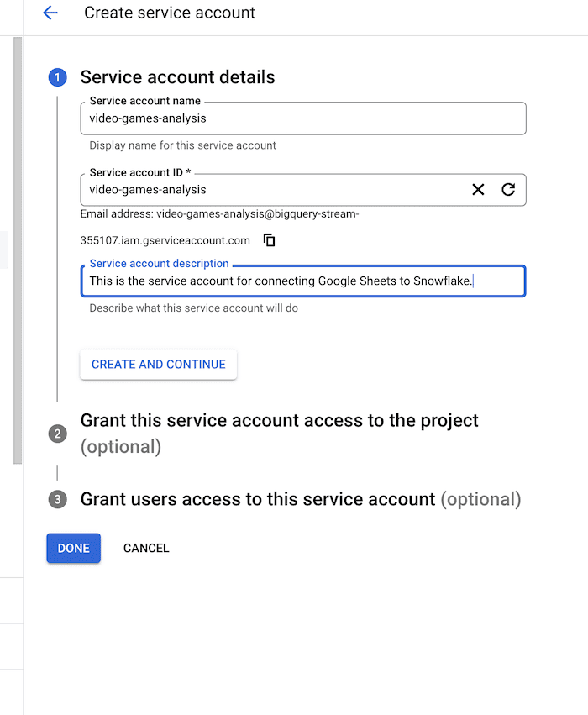Expand Grant this service account access step
Image resolution: width=588 pixels, height=715 pixels.
click(279, 421)
